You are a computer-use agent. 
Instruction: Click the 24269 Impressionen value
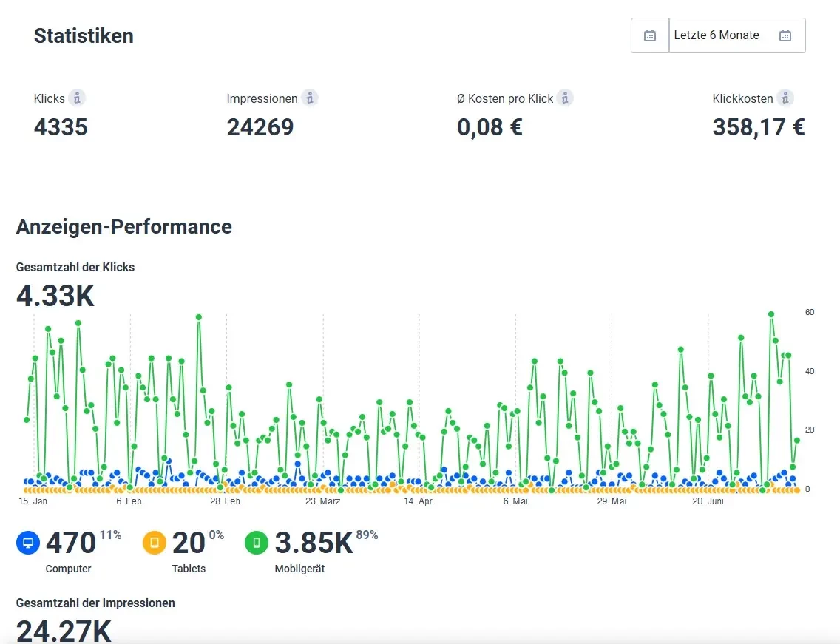(x=260, y=127)
